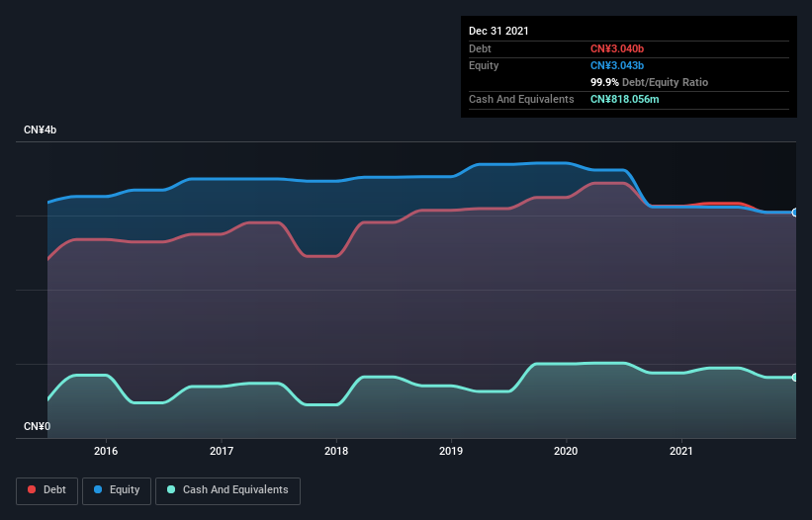The image size is (812, 520).
Task: Click the Debt row label in tooltip
Action: pos(480,48)
